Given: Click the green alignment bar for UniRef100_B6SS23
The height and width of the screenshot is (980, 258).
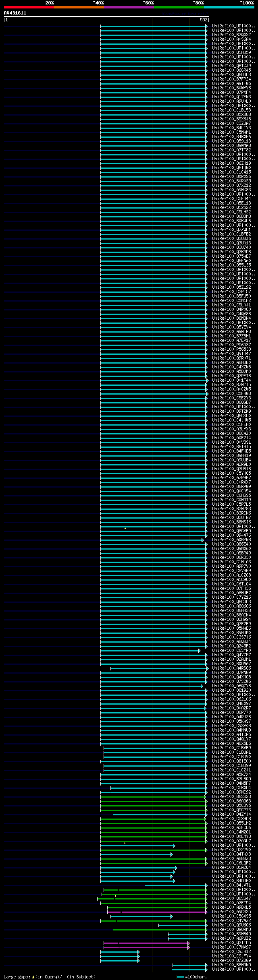Looking at the screenshot, I should coord(153,797).
